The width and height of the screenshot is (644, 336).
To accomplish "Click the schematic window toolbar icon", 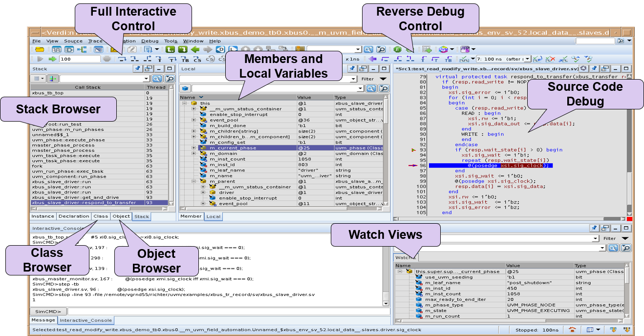I will click(x=69, y=49).
